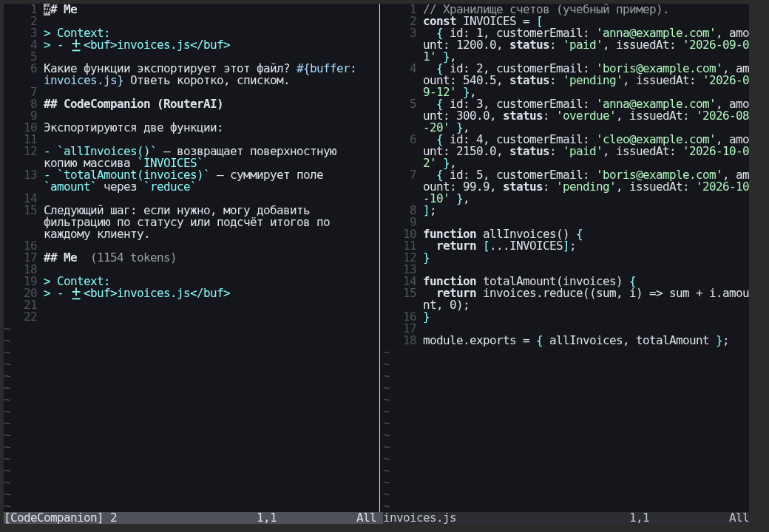Click the comment '// Хранилище счетов (учебный пример).'
The image size is (769, 532).
tap(546, 10)
